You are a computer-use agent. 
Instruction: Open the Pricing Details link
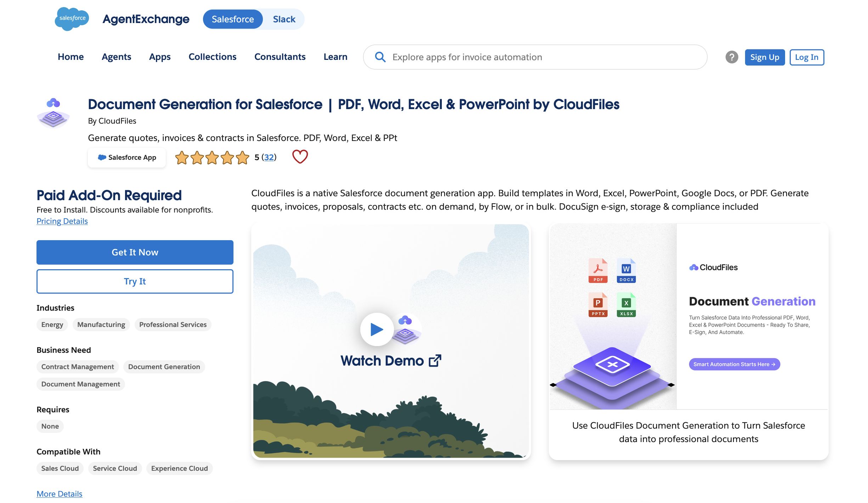(62, 221)
